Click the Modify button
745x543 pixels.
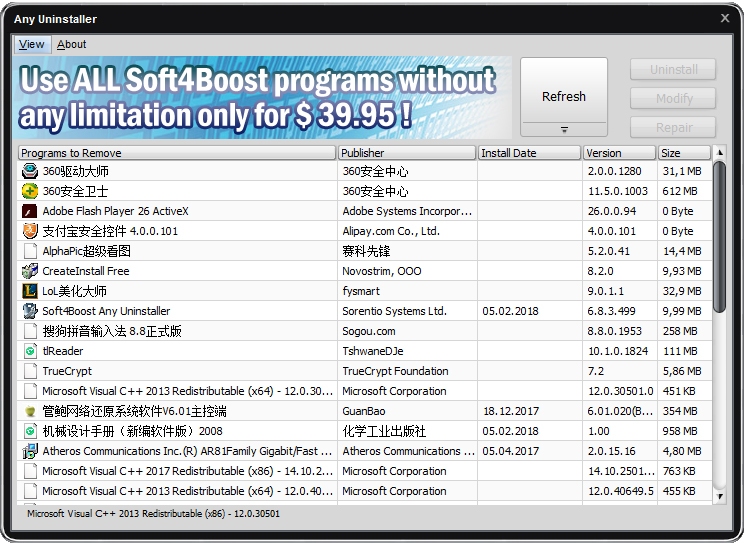point(673,98)
